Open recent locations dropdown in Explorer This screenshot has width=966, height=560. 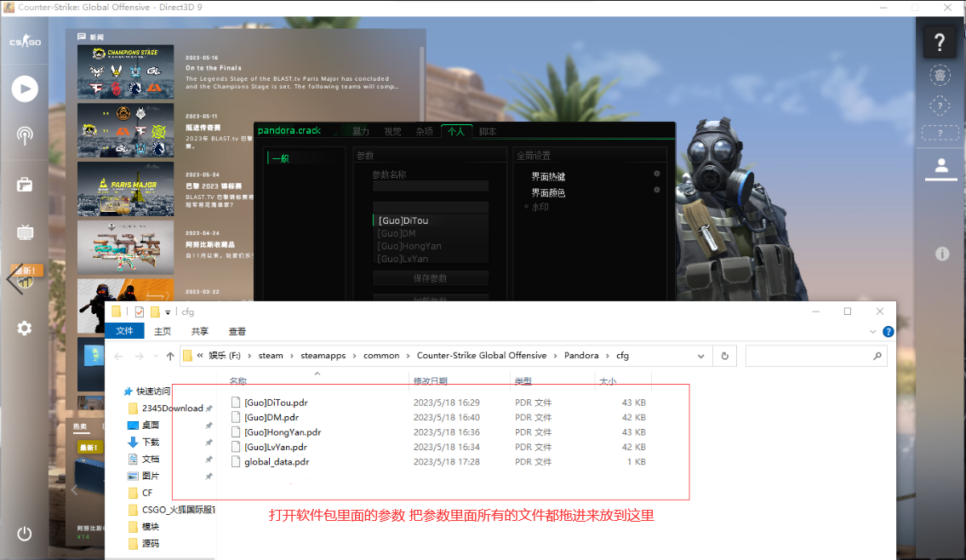click(155, 356)
